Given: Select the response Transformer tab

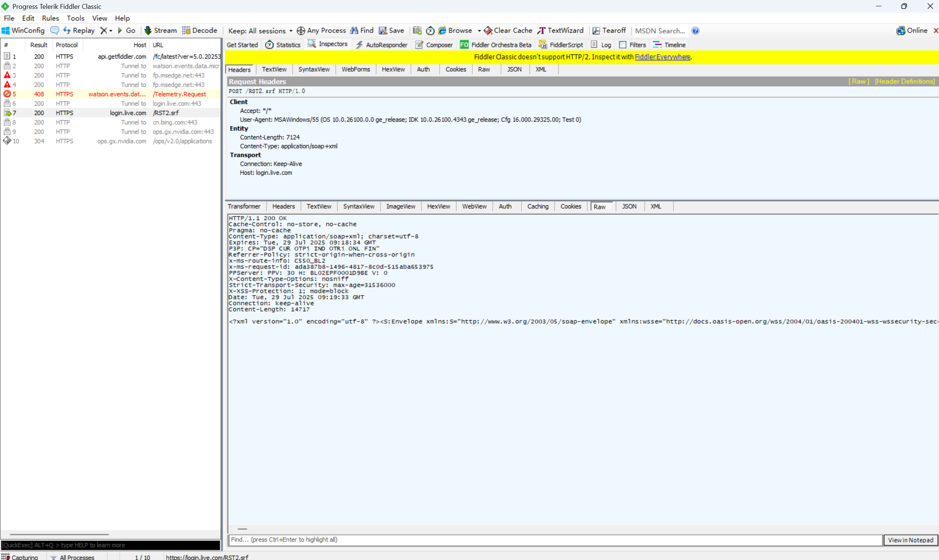Looking at the screenshot, I should point(244,206).
